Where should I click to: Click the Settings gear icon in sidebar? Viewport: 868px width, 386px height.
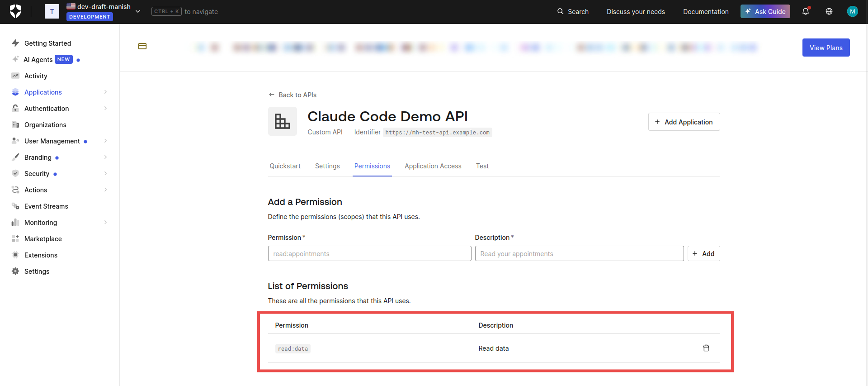click(15, 271)
